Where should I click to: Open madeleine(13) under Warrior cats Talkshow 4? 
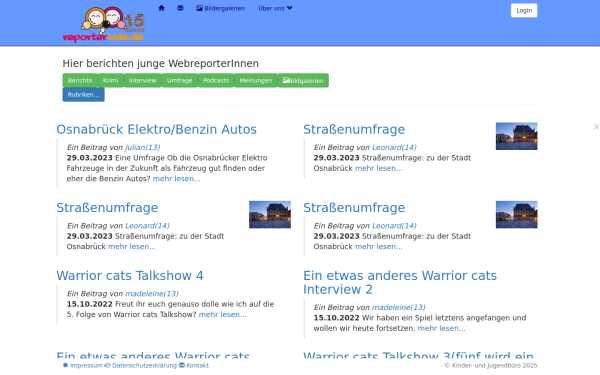152,293
